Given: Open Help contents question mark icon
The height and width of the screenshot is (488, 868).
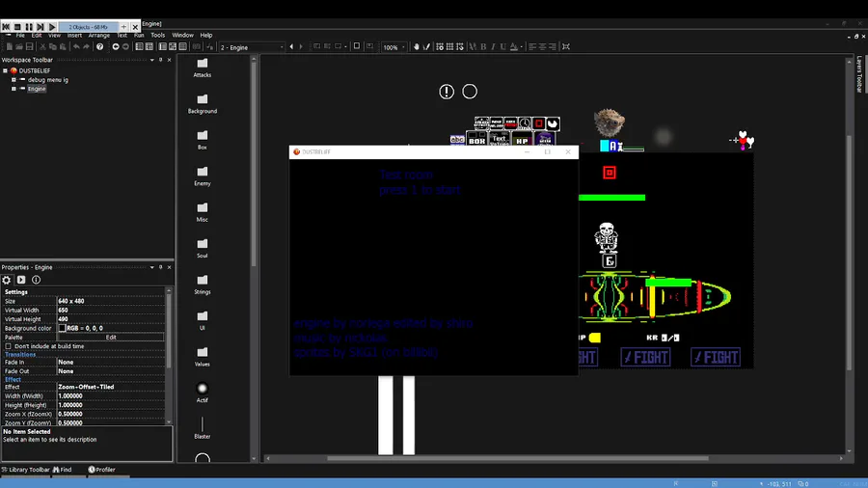Looking at the screenshot, I should pos(99,47).
